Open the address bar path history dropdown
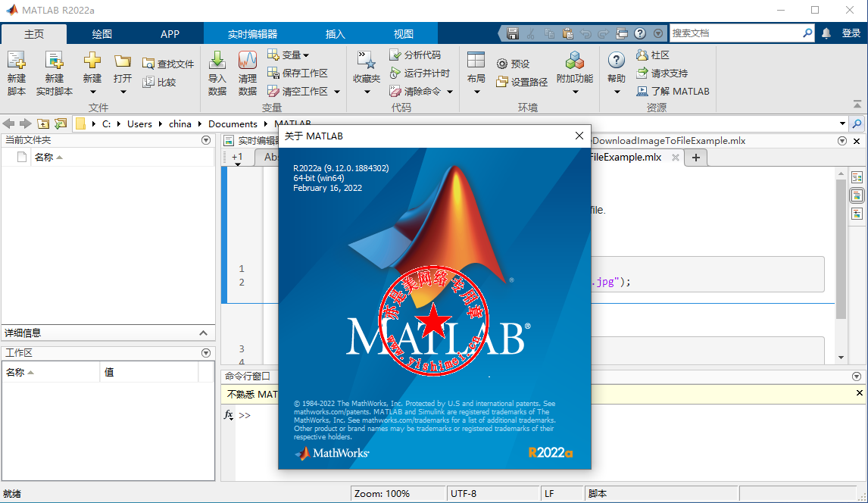868x503 pixels. 842,123
